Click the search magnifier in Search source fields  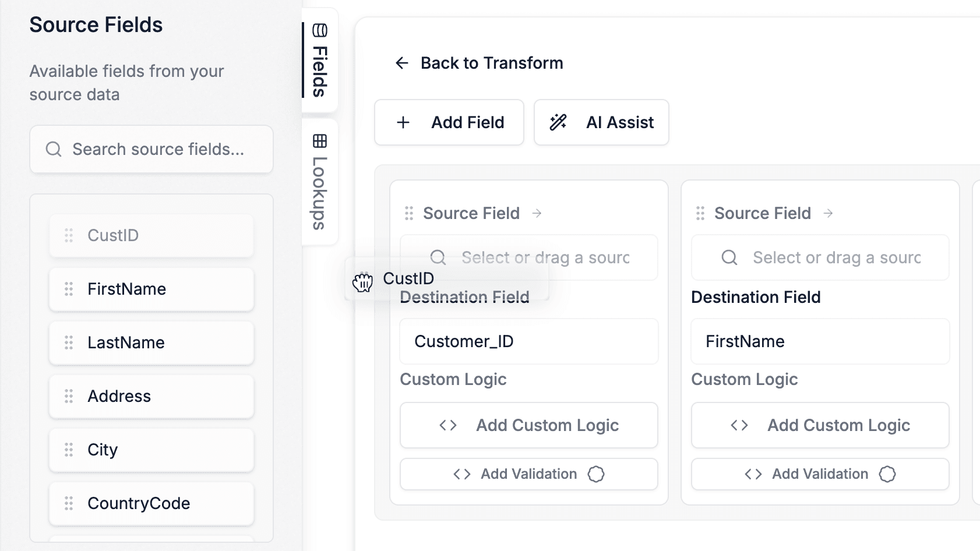coord(53,149)
